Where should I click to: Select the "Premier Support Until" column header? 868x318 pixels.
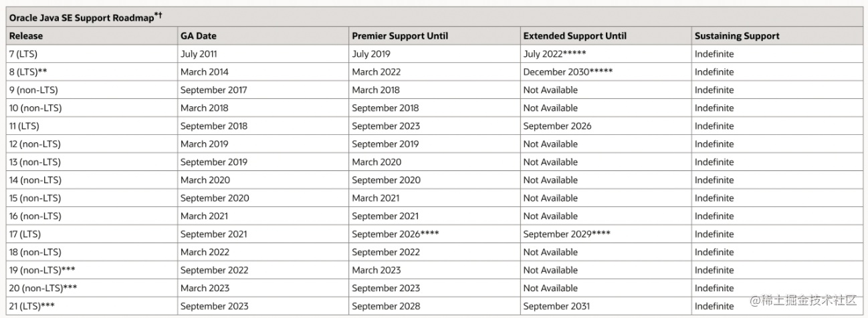[x=400, y=36]
